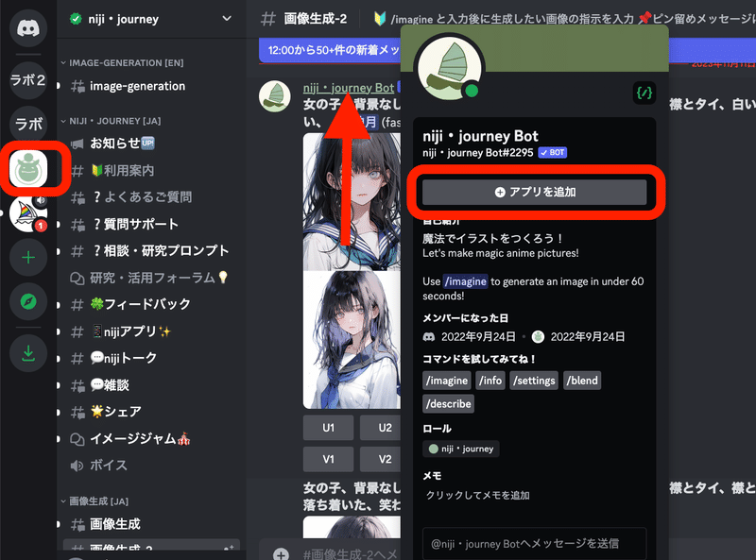Click the bot avatar beside the chat message
The image size is (756, 560).
click(x=275, y=96)
